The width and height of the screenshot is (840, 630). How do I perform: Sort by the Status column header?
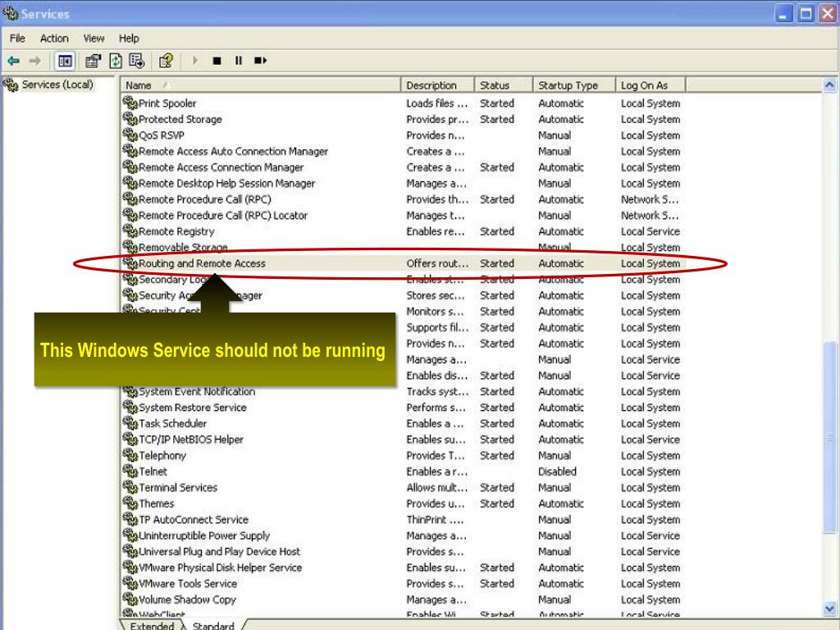pos(504,85)
